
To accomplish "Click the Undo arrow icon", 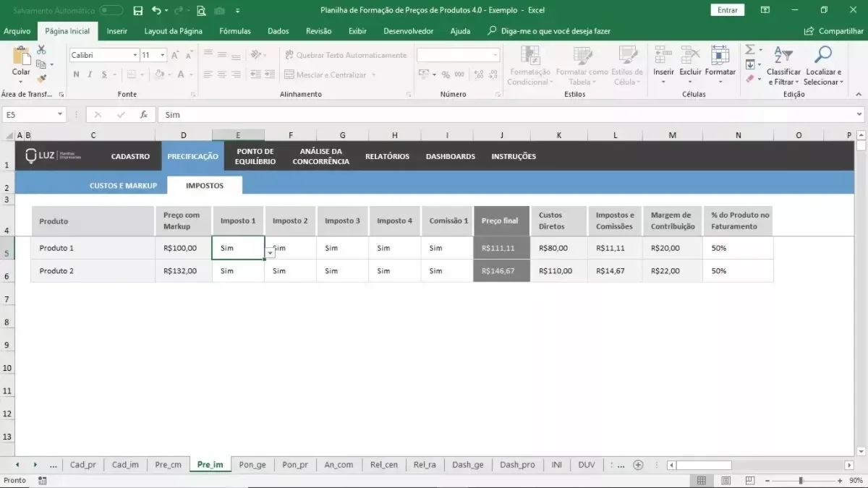I will [156, 10].
